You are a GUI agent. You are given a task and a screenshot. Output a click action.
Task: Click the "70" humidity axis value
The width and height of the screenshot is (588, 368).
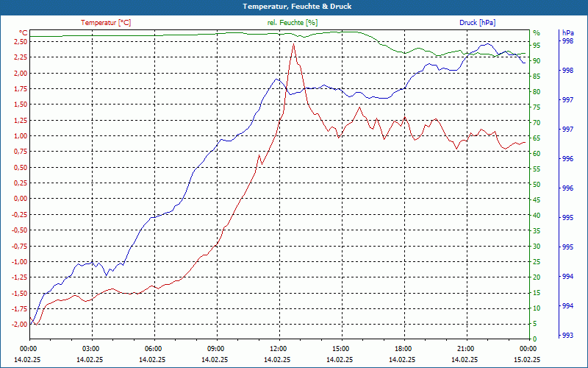point(537,123)
